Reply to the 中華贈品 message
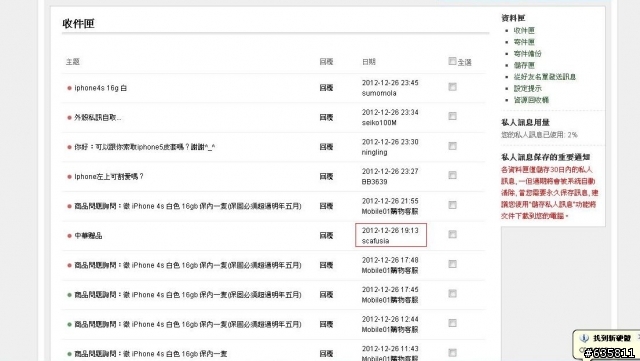The width and height of the screenshot is (640, 361). (x=326, y=236)
